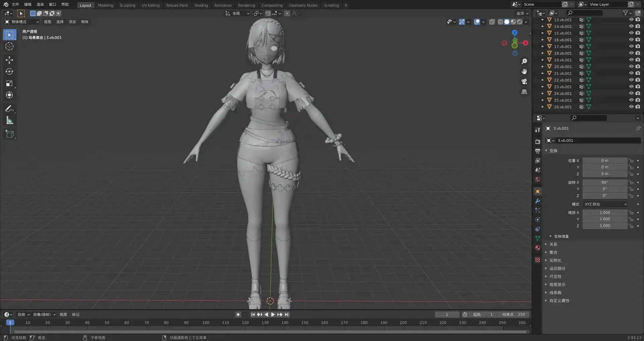
Task: Jump to the timeline end frame
Action: (x=286, y=315)
